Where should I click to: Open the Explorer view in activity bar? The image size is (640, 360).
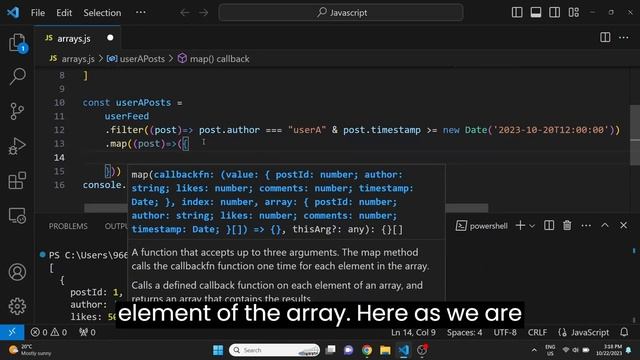[17, 42]
